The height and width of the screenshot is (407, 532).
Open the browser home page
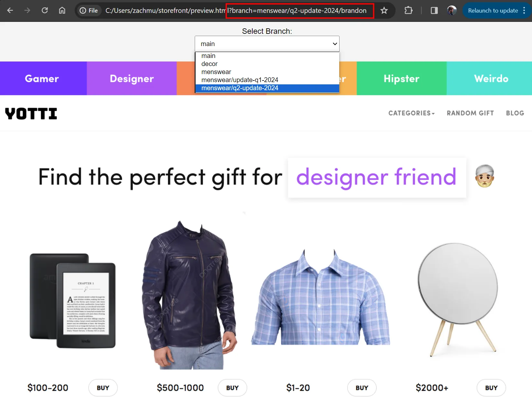pos(62,10)
